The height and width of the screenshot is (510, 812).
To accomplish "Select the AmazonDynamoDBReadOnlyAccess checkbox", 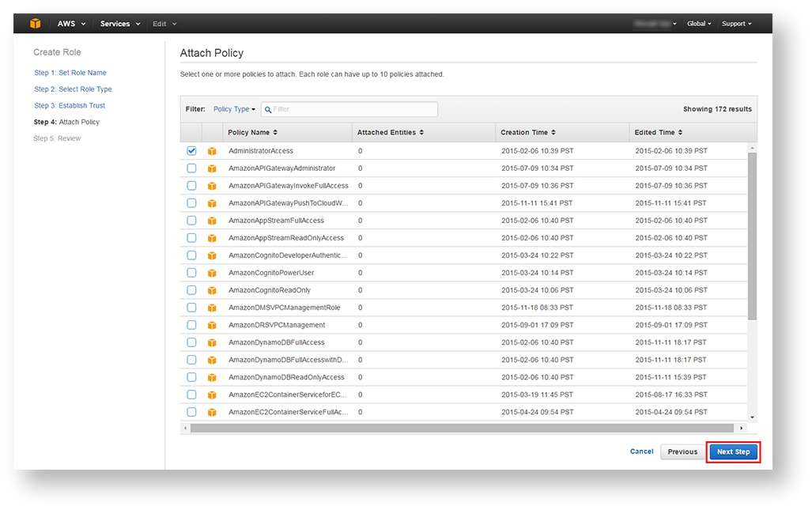I will (x=191, y=377).
